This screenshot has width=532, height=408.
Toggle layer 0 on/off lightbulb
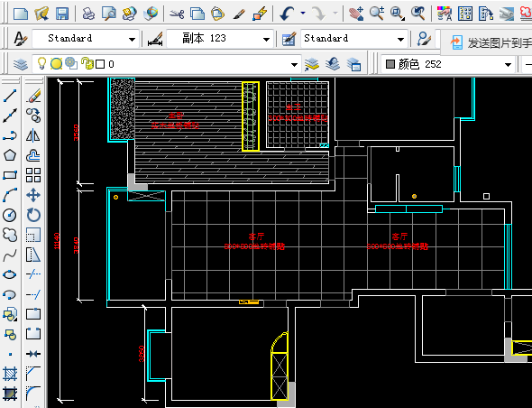pyautogui.click(x=41, y=63)
